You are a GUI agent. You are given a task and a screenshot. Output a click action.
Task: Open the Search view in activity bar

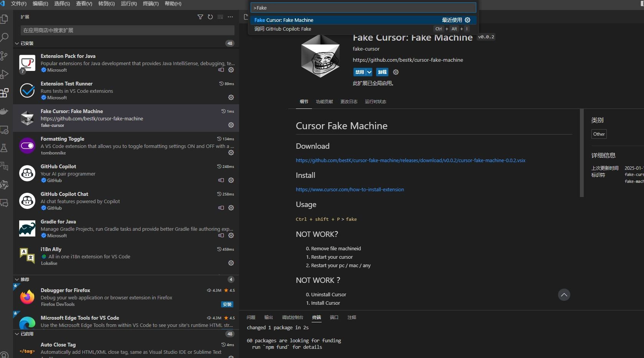coord(4,37)
